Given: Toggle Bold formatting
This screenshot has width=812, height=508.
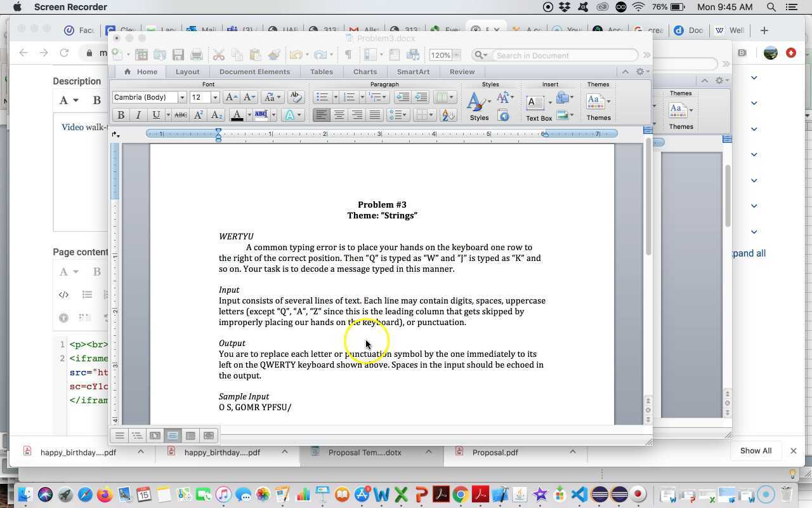Looking at the screenshot, I should coord(120,115).
